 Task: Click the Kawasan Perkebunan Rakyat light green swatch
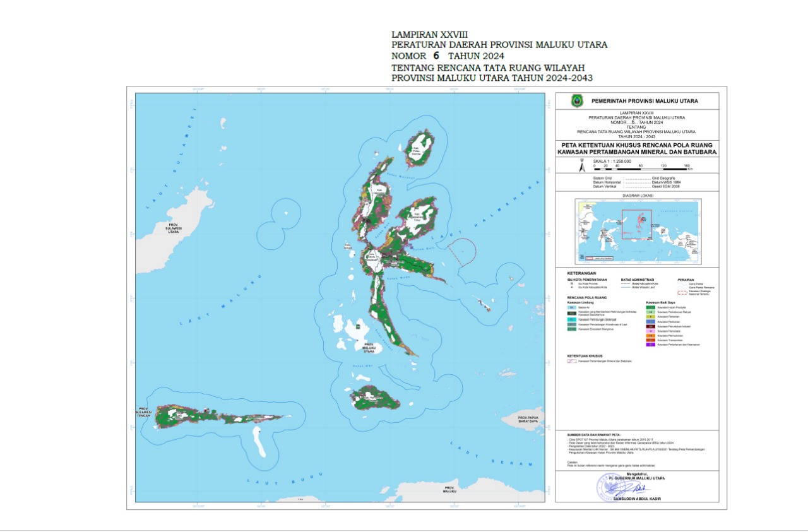click(651, 312)
